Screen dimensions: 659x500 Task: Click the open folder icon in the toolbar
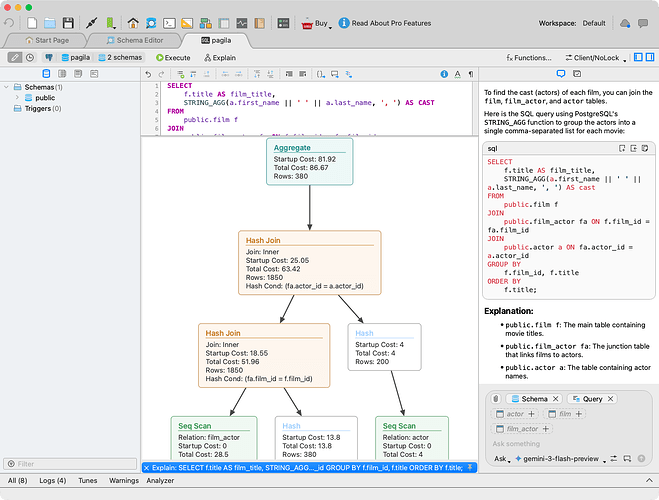(x=50, y=23)
